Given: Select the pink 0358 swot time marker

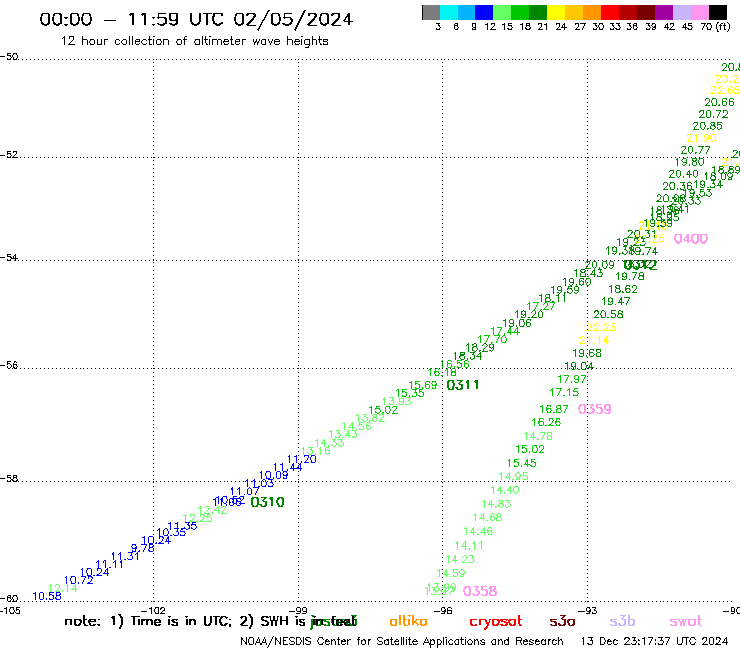Looking at the screenshot, I should (480, 591).
